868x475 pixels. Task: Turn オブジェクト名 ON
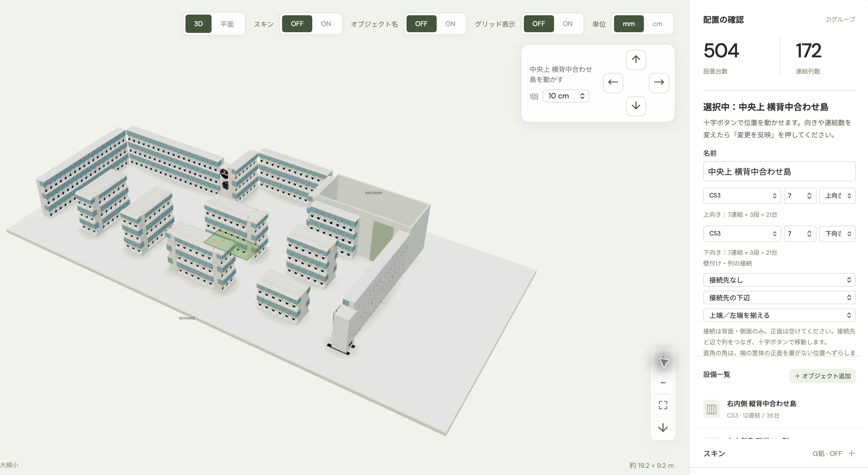(450, 24)
